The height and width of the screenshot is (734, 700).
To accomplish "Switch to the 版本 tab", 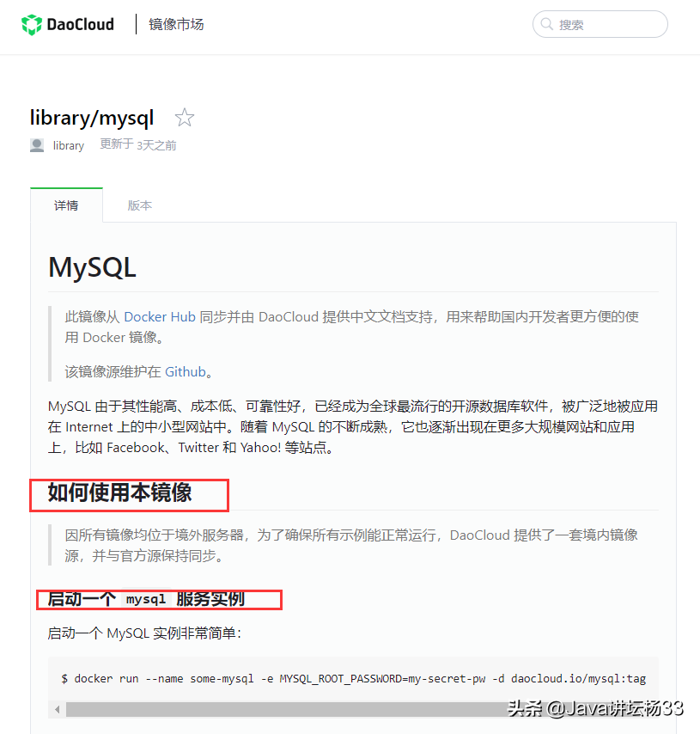I will pyautogui.click(x=139, y=205).
